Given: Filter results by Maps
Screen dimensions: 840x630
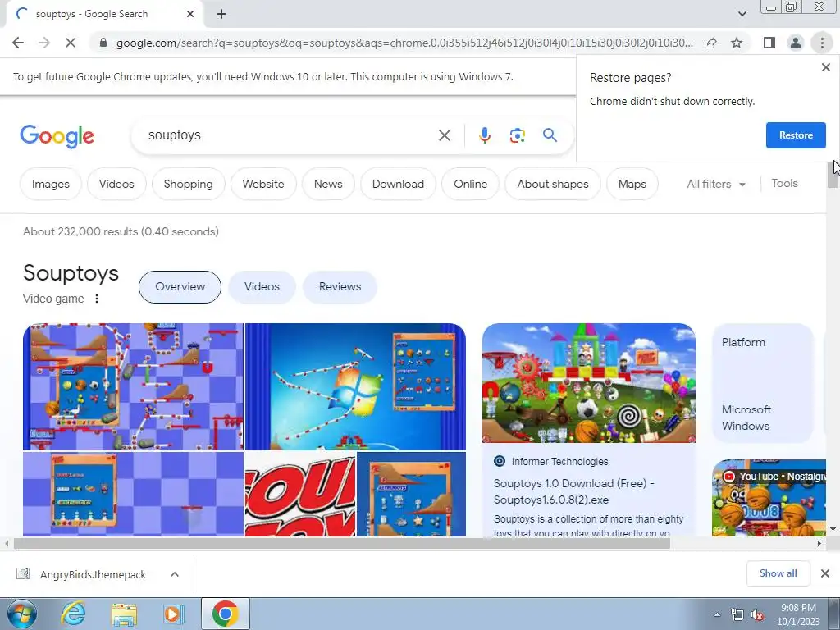Looking at the screenshot, I should click(632, 184).
